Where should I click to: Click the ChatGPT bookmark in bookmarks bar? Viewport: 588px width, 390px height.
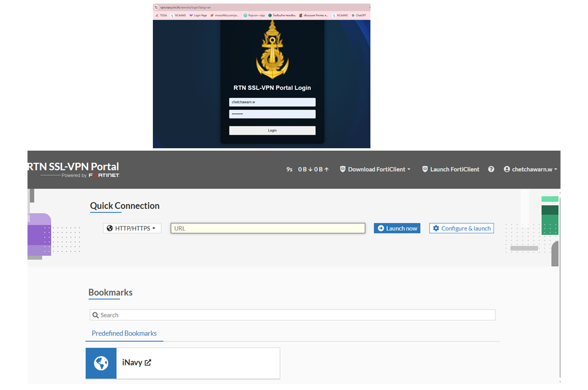click(359, 15)
